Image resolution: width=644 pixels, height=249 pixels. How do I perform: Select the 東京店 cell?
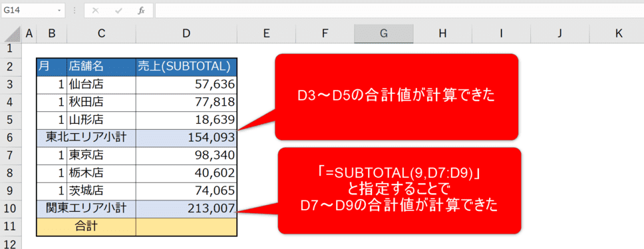[101, 155]
